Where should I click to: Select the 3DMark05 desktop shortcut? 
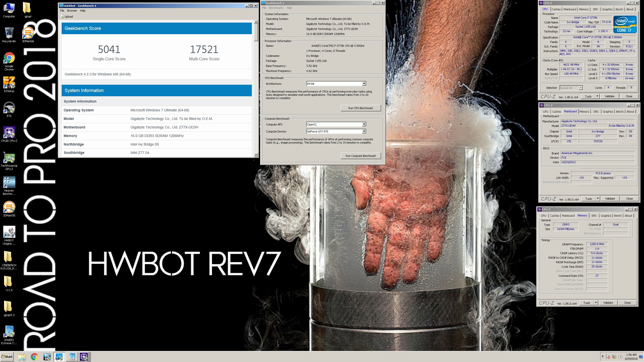coord(9,209)
